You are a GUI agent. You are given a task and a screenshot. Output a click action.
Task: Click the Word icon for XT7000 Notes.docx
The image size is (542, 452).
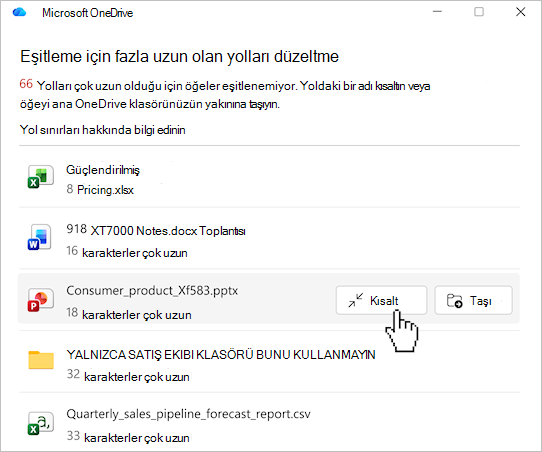click(x=40, y=237)
